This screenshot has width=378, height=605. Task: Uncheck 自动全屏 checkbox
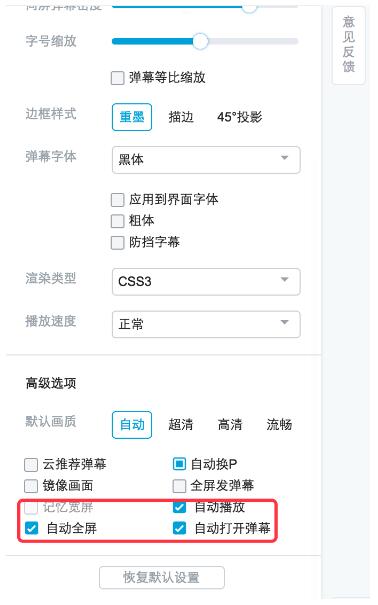31,528
